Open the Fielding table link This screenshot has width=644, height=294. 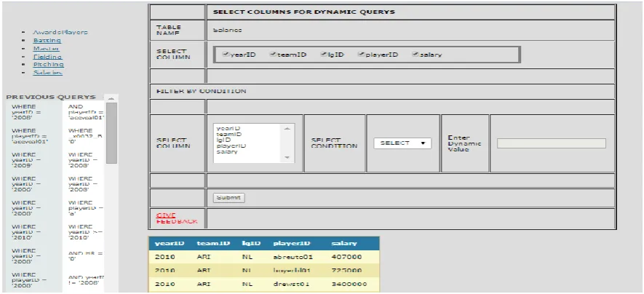click(47, 57)
